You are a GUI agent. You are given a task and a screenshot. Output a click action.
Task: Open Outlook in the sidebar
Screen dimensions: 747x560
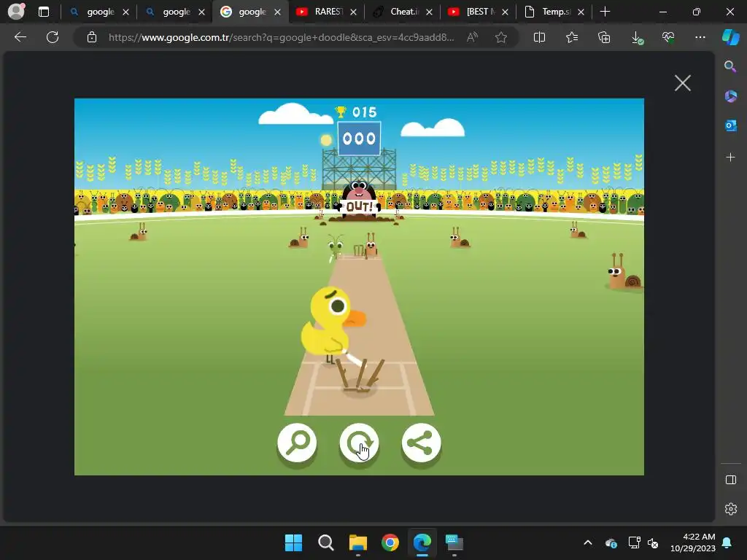[x=730, y=125]
